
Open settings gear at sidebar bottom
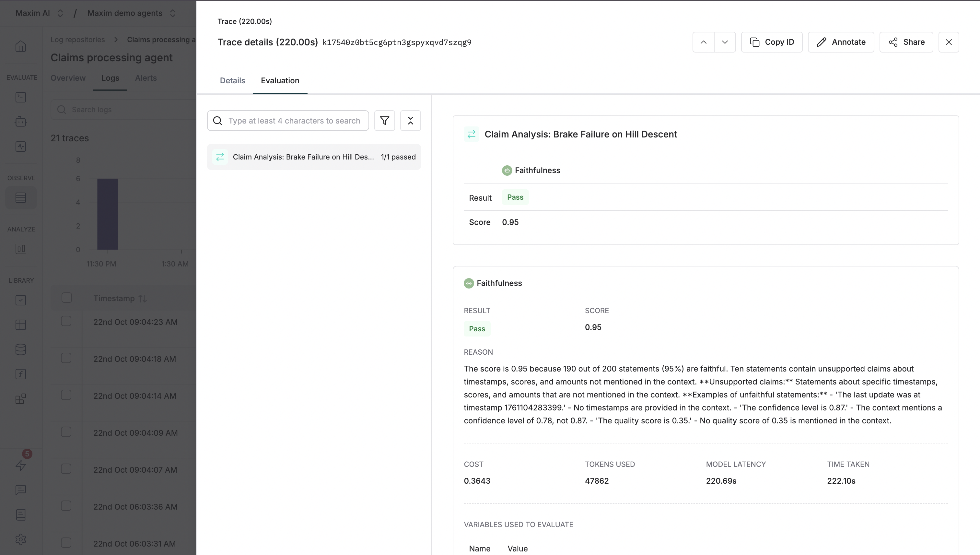[x=21, y=539]
